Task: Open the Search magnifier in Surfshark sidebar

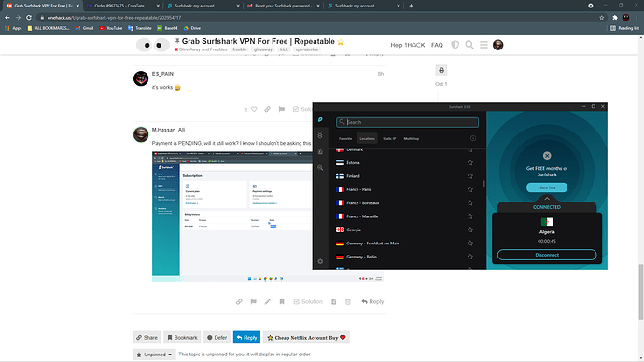Action: pyautogui.click(x=320, y=168)
